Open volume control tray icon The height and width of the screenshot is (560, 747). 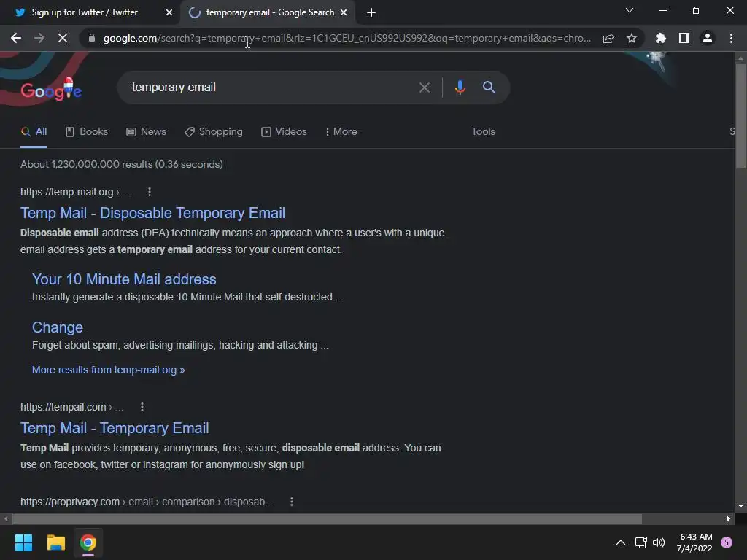(659, 542)
